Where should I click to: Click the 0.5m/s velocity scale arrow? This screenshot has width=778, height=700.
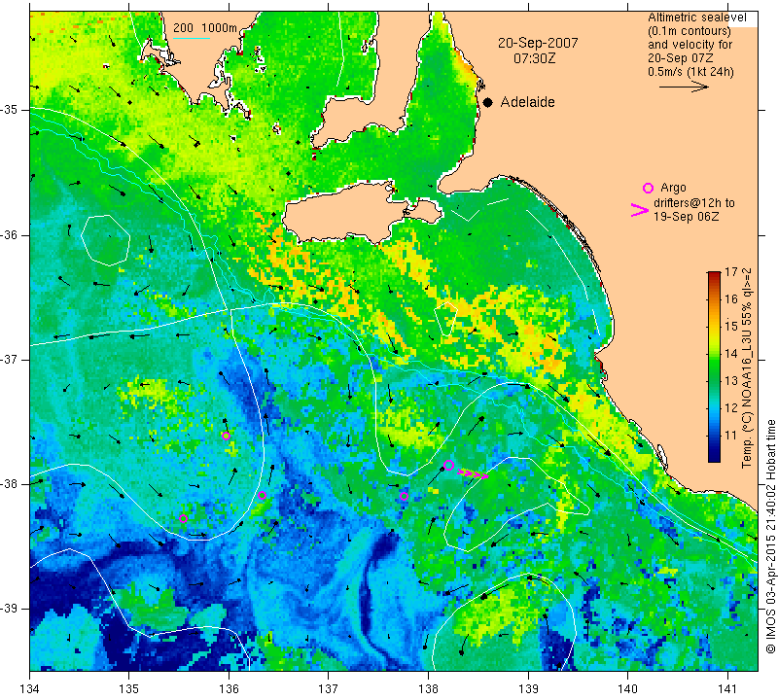click(684, 87)
